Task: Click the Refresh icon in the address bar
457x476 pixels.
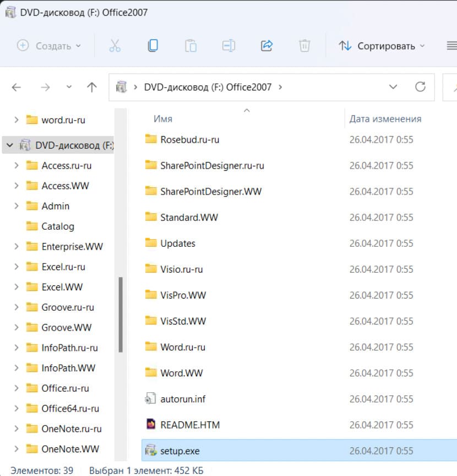Action: pos(421,87)
